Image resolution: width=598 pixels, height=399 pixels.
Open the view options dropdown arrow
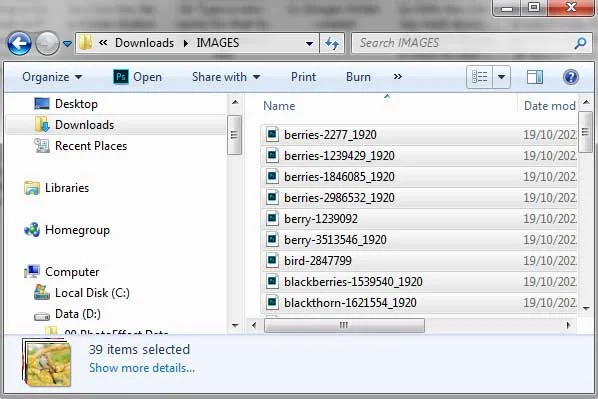pos(502,77)
